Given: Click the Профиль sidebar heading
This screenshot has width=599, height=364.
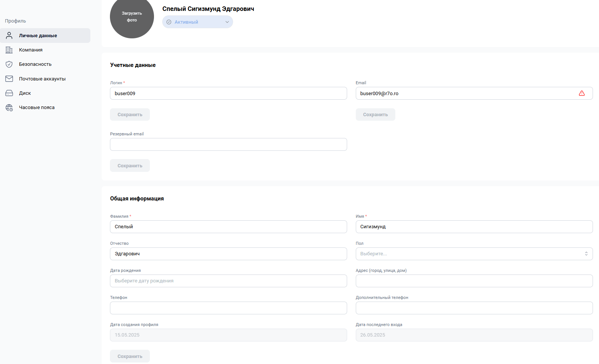Looking at the screenshot, I should (15, 21).
